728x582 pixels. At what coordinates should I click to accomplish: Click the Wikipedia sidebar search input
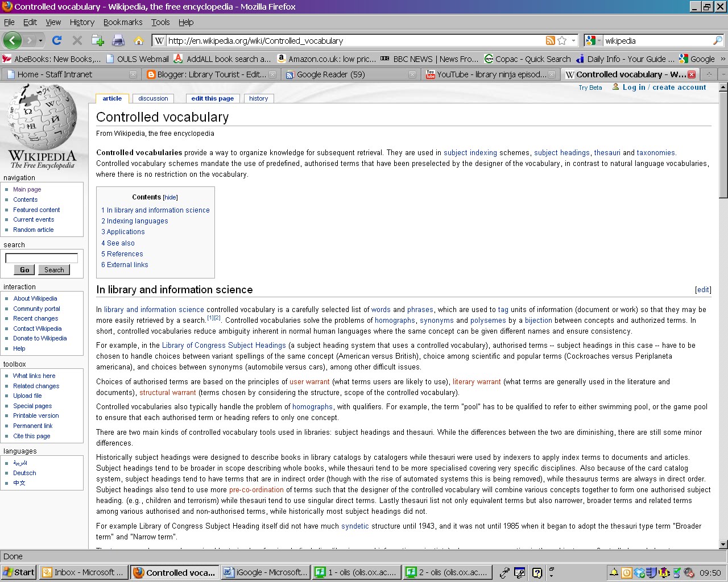pyautogui.click(x=42, y=258)
